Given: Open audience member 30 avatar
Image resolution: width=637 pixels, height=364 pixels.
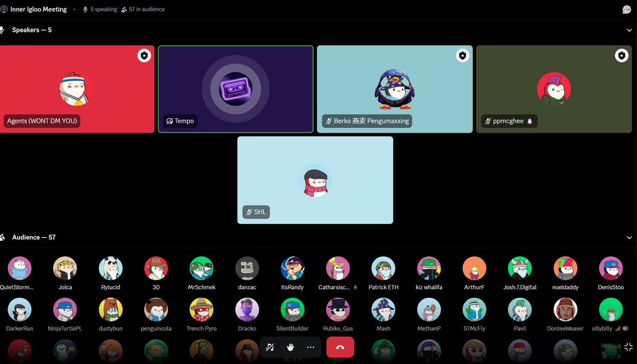Looking at the screenshot, I should (x=156, y=268).
